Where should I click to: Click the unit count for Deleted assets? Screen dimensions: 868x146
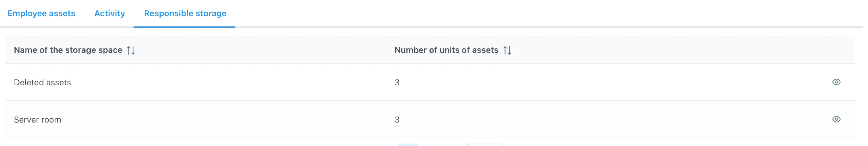397,83
